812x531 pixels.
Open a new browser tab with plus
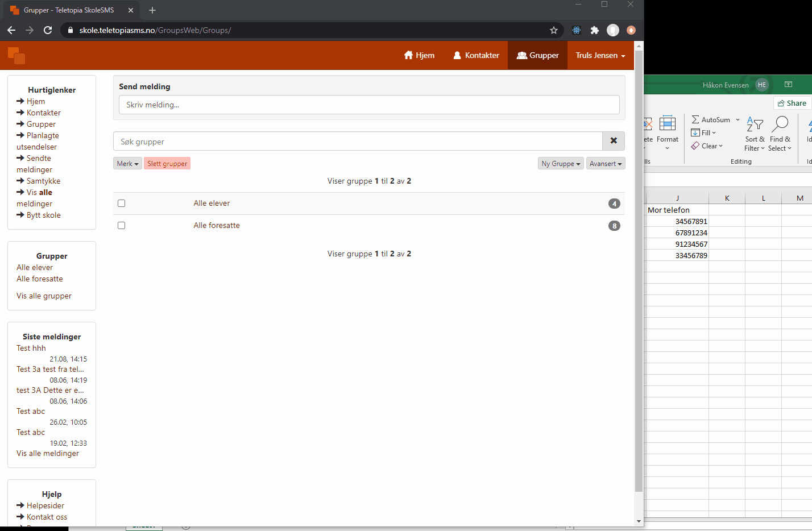coord(152,10)
